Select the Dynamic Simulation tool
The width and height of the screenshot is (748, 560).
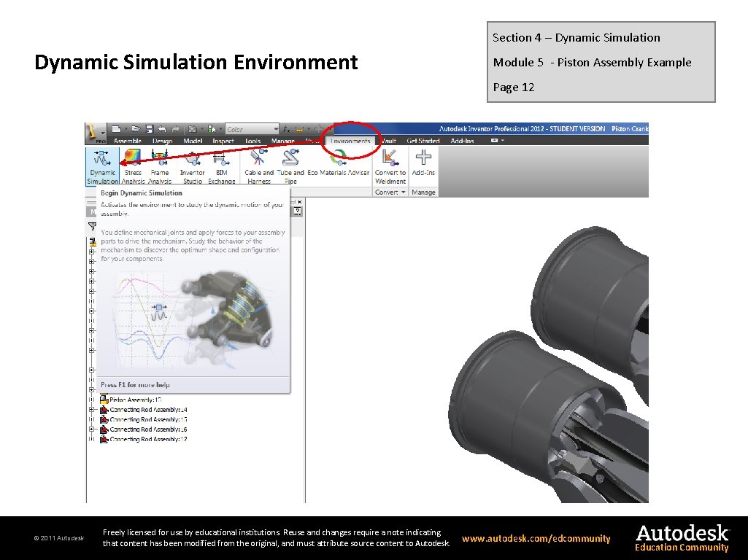[101, 166]
